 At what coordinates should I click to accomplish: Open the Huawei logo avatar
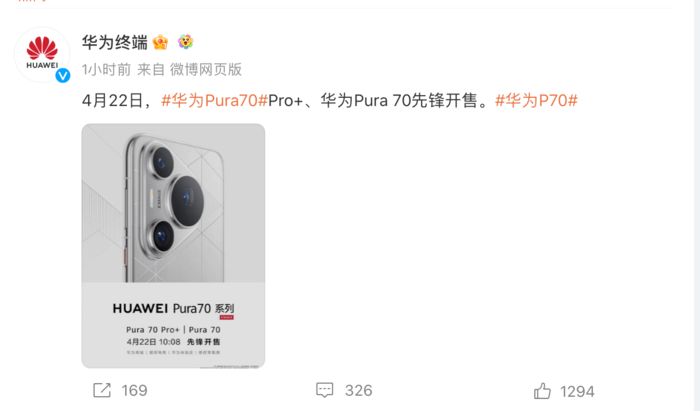(x=42, y=54)
